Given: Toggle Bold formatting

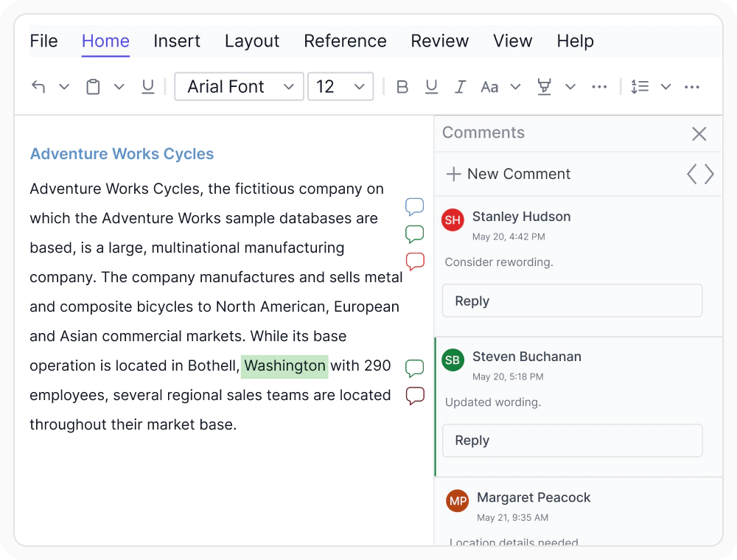Looking at the screenshot, I should click(x=402, y=87).
